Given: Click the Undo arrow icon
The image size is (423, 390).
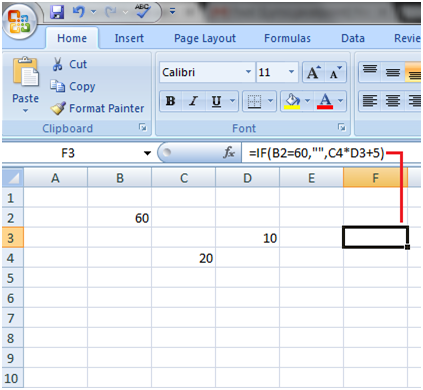Looking at the screenshot, I should [x=78, y=12].
